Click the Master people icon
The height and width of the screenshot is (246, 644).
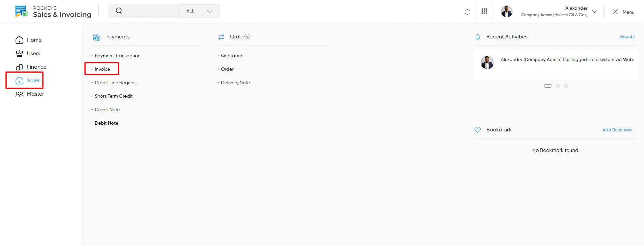click(19, 94)
